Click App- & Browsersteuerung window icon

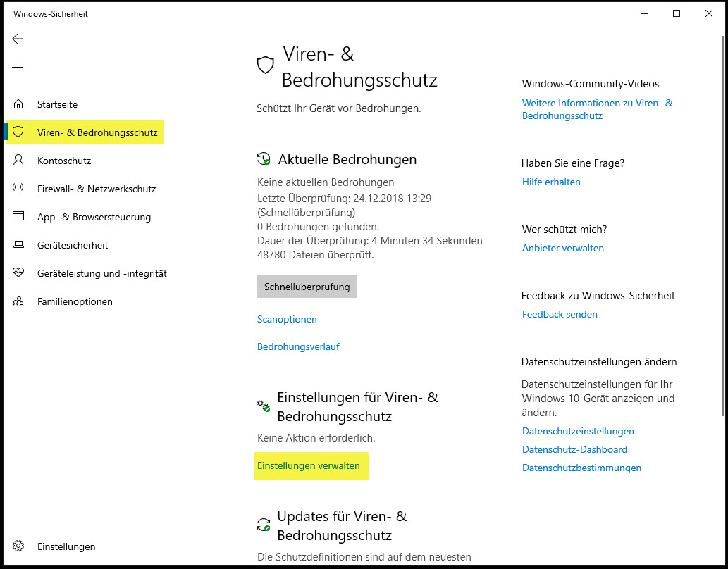coord(18,216)
